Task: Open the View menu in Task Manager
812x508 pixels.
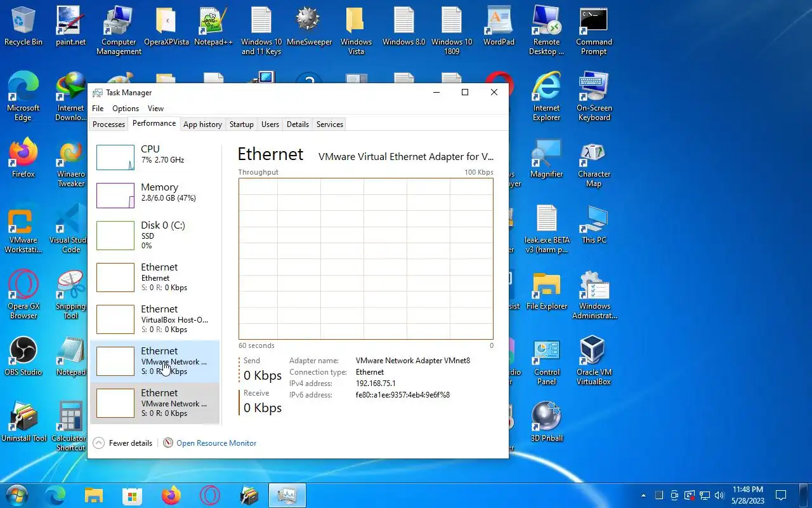Action: click(155, 109)
